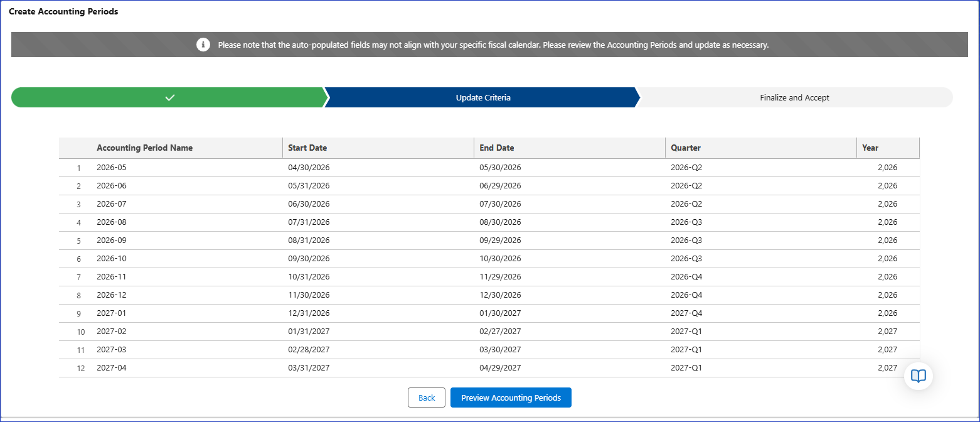
Task: Click the Back button
Action: 426,398
